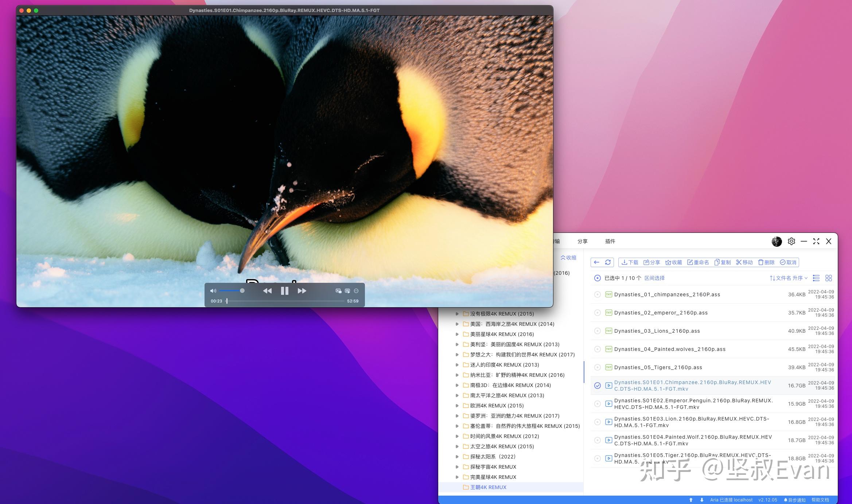Screen dimensions: 852x504
Task: Expand the 探秘宇宙4K REMUX folder
Action: coord(457,467)
